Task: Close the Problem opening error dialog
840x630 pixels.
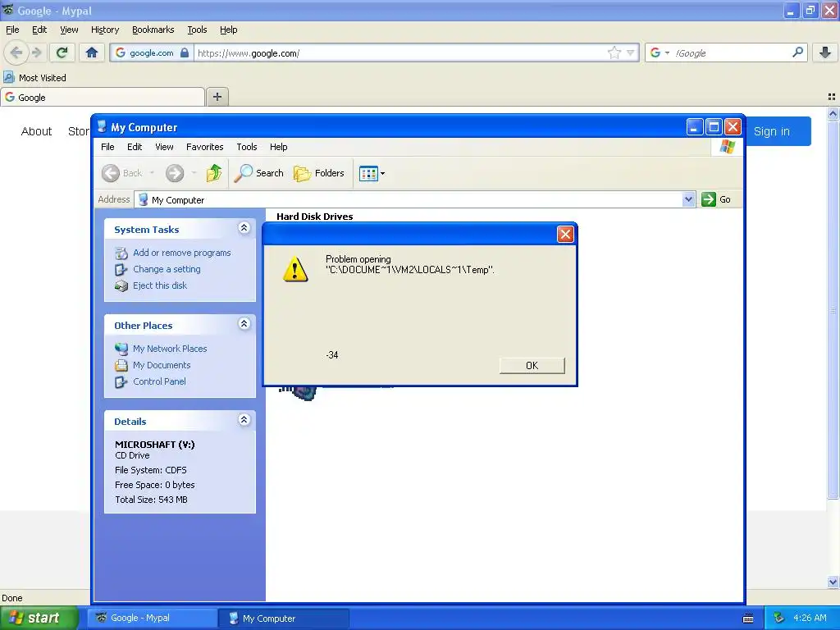Action: pyautogui.click(x=565, y=234)
